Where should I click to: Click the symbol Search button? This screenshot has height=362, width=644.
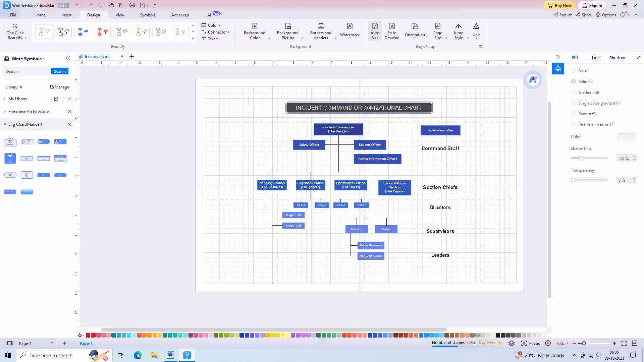(x=60, y=71)
